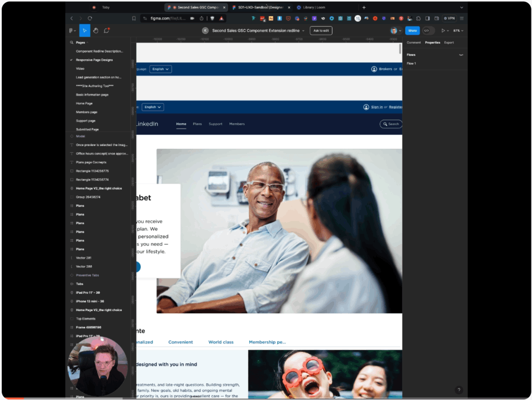Image resolution: width=532 pixels, height=400 pixels.
Task: Select Flow 1 in the Flows panel
Action: coord(411,64)
